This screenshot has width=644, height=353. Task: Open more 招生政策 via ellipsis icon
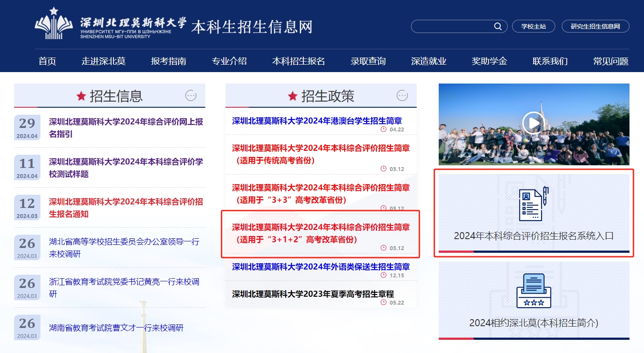(402, 95)
